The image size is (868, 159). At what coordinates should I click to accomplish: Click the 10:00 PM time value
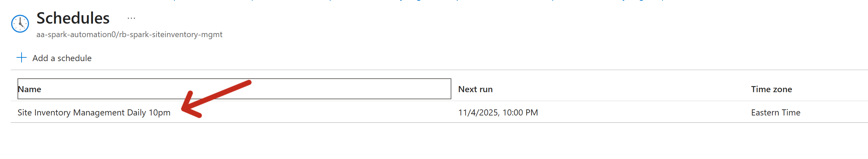520,112
